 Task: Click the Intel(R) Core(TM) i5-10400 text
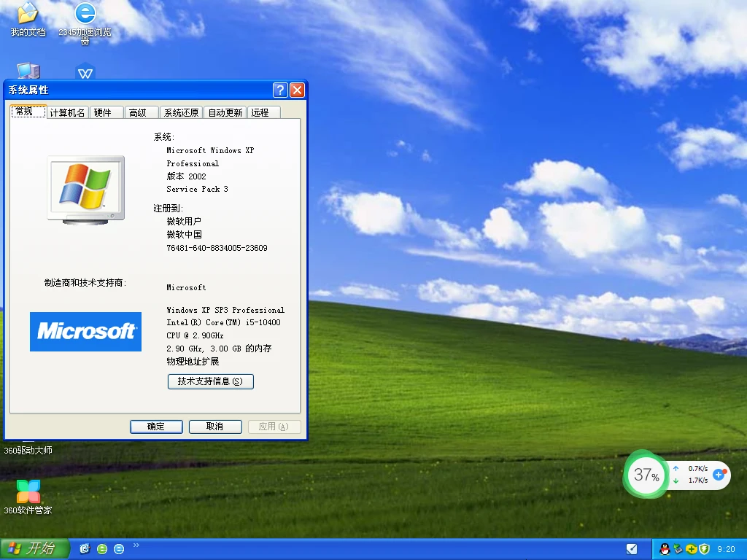[223, 322]
